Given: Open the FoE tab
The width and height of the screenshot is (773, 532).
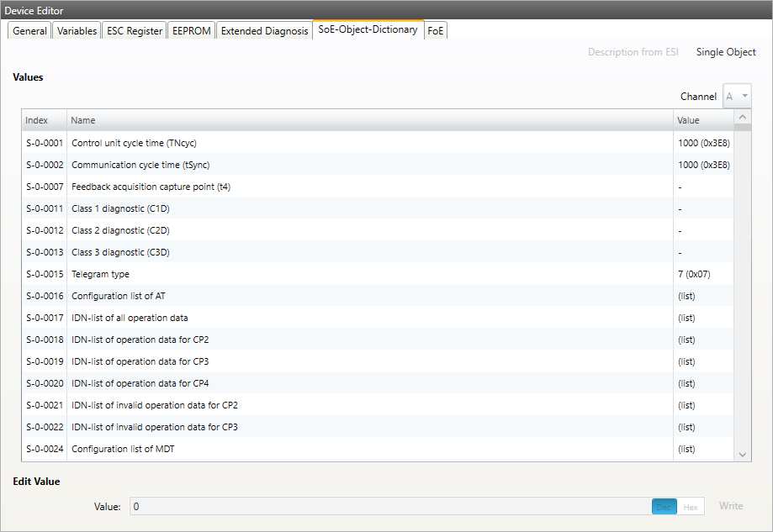Looking at the screenshot, I should coord(436,31).
